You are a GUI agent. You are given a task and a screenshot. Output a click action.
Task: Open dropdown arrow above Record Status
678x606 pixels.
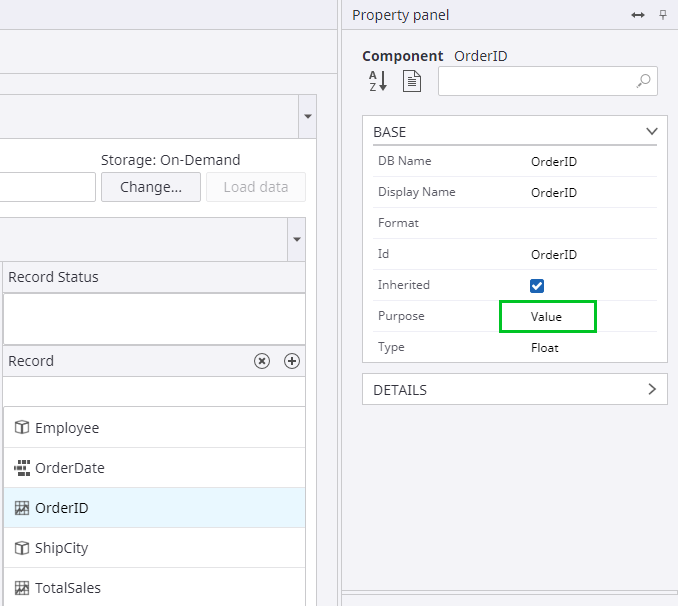[296, 240]
